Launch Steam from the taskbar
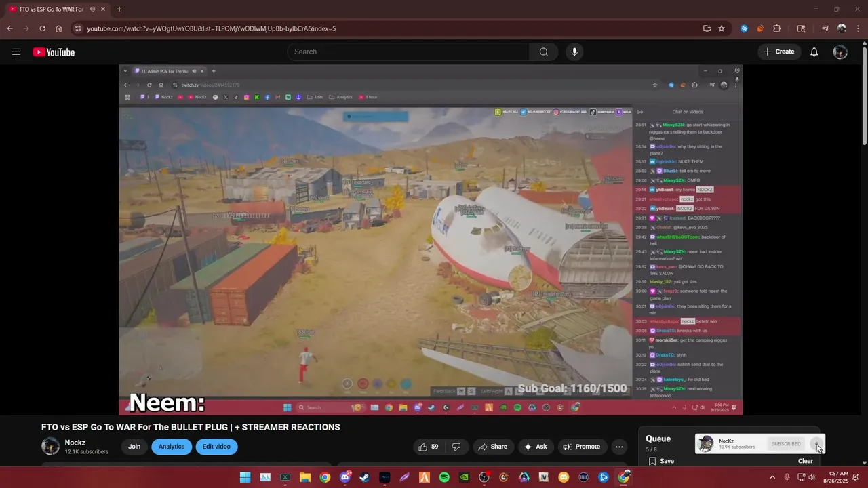This screenshot has width=868, height=488. (x=365, y=477)
